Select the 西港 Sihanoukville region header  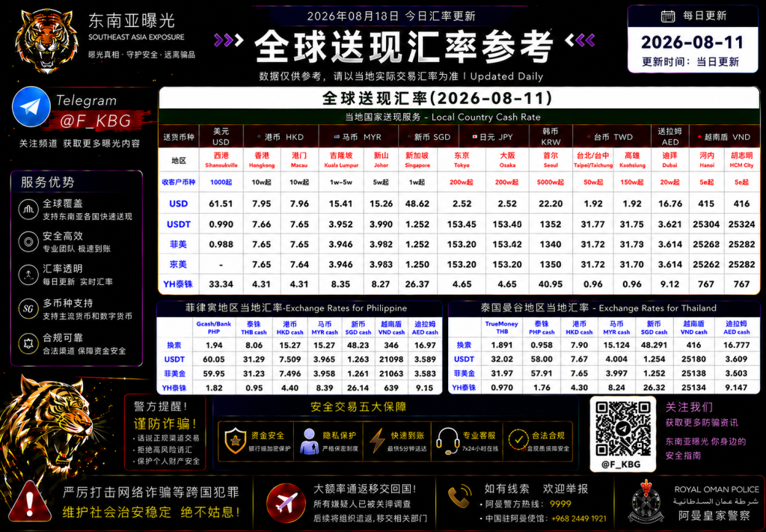pos(221,159)
